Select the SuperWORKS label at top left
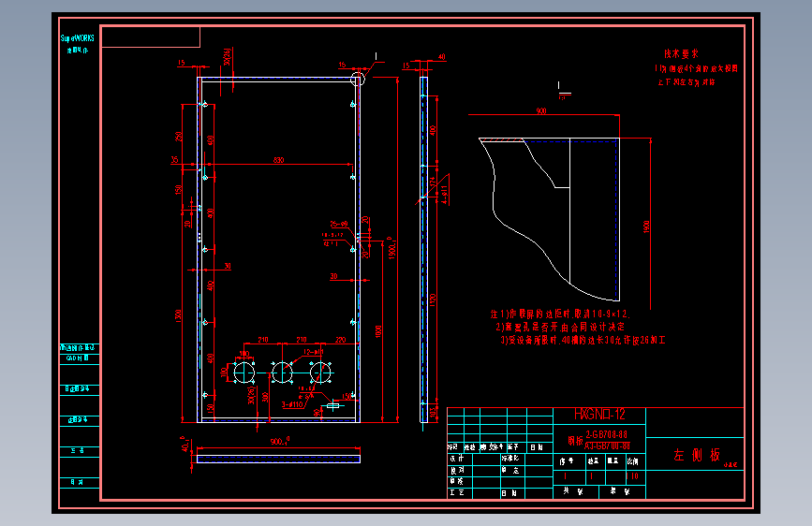The image size is (812, 526). pyautogui.click(x=77, y=38)
